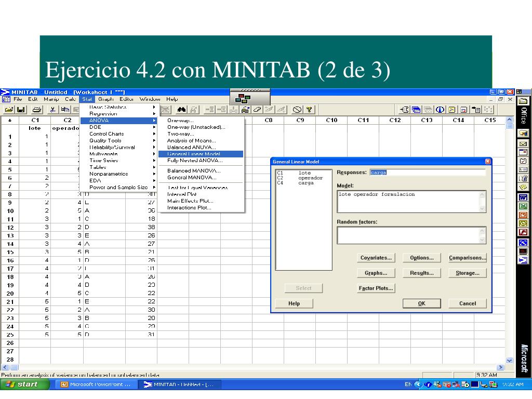The height and width of the screenshot is (399, 532).
Task: Open Help question mark toolbar icon
Action: click(309, 110)
